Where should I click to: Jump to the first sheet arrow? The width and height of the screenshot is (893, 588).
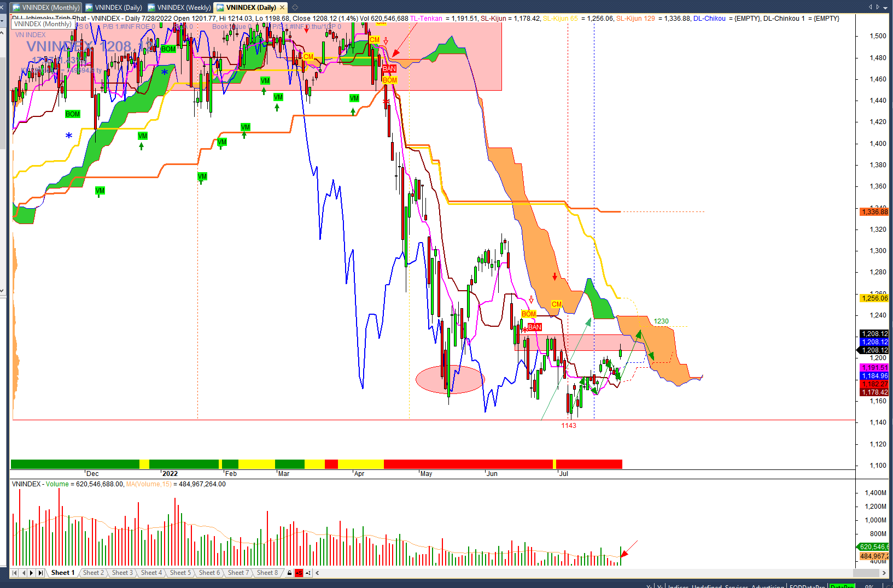[x=15, y=573]
